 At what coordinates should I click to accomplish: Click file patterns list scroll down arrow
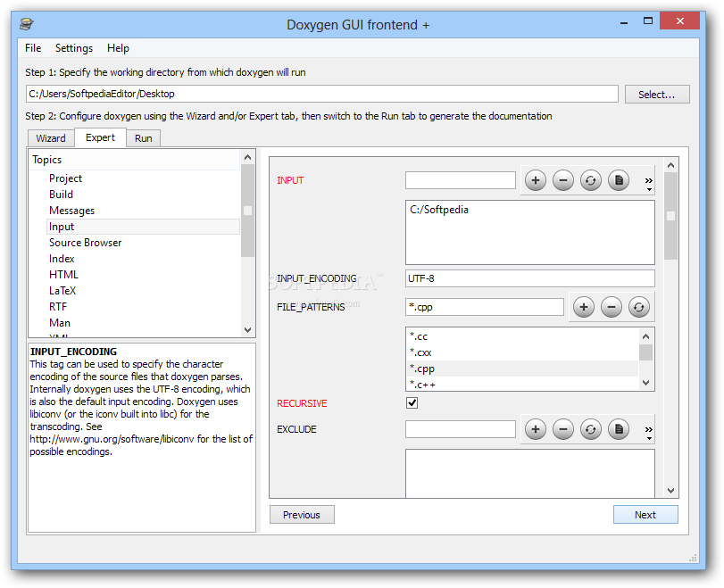646,383
